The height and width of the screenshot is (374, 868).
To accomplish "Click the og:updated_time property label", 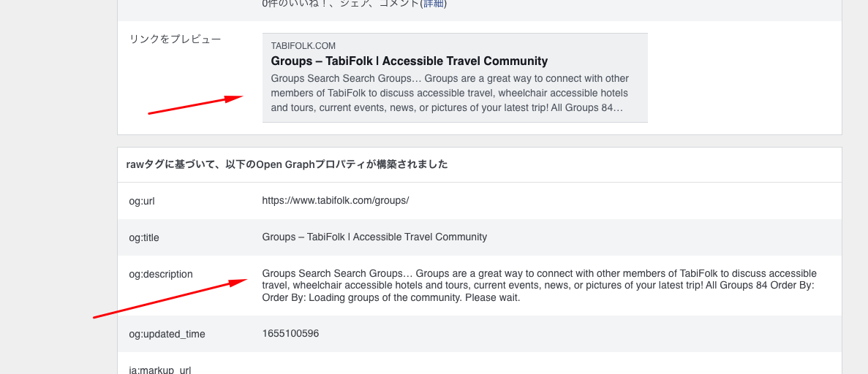I will (167, 334).
